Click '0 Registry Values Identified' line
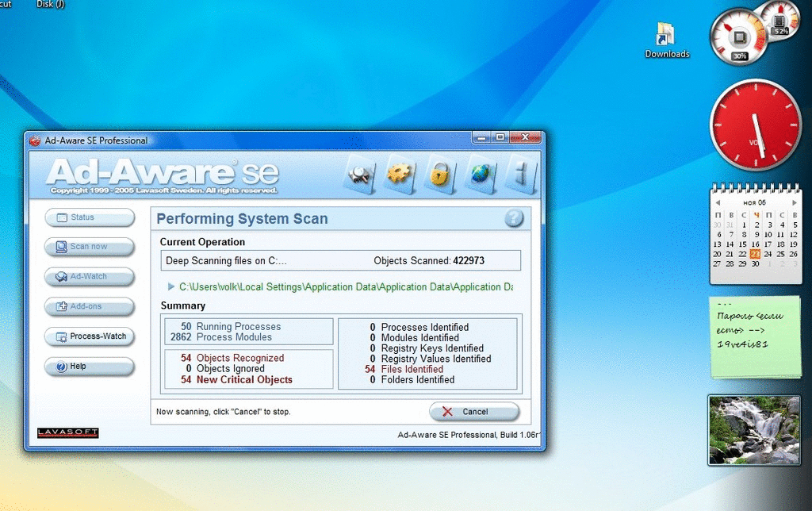 [x=431, y=359]
